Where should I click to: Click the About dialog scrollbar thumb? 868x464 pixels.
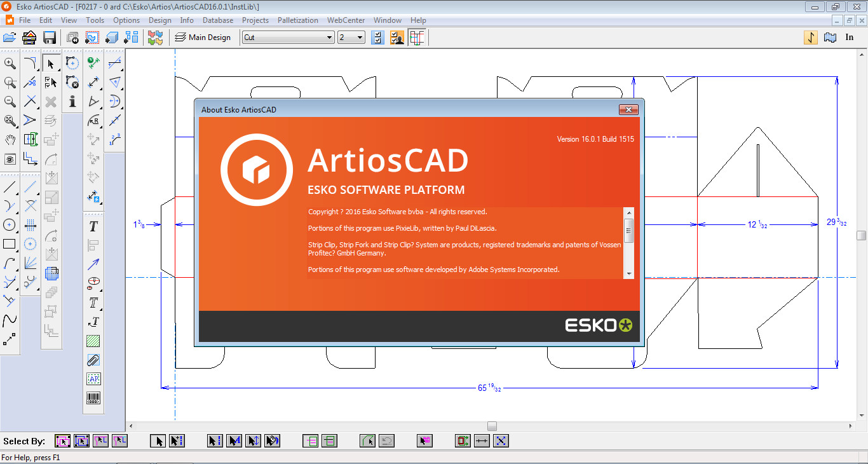pos(629,230)
